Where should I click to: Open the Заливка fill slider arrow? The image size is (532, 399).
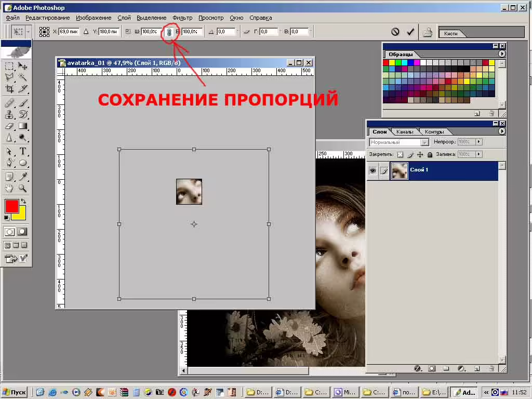[x=478, y=154]
